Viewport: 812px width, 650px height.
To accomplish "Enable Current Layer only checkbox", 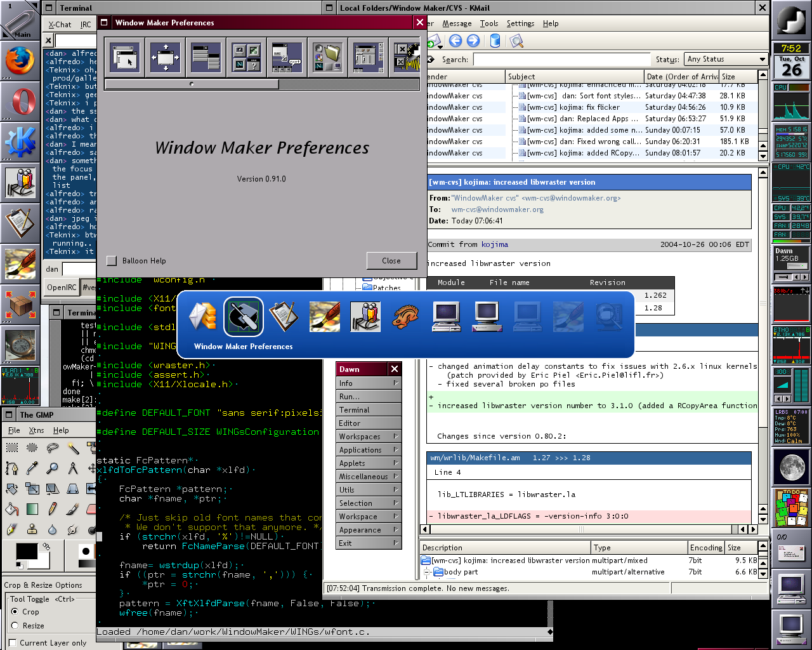I will 12,643.
